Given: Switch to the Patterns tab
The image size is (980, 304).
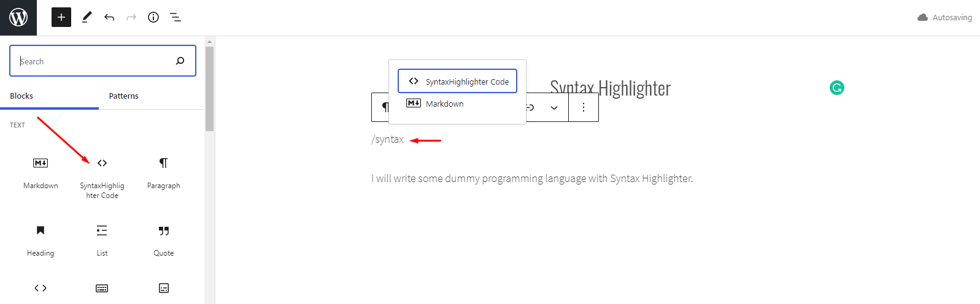Looking at the screenshot, I should 124,96.
